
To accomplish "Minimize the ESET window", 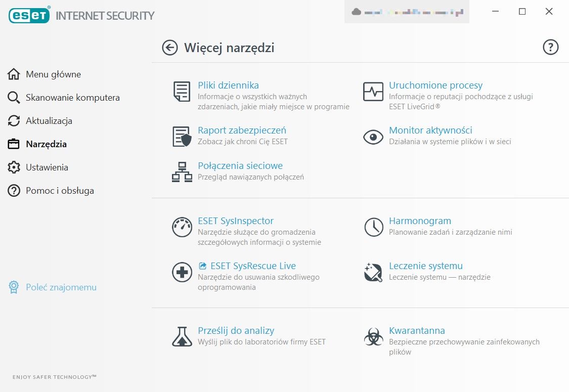I will (495, 12).
